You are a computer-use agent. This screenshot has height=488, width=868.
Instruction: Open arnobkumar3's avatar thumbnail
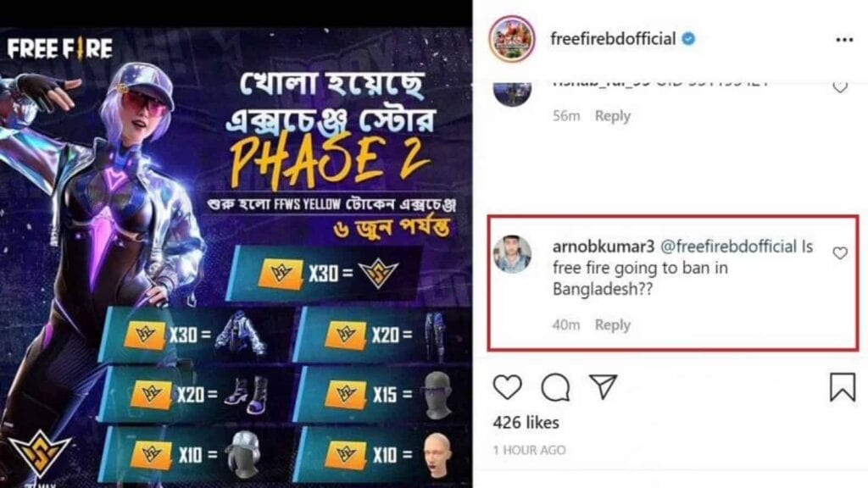[512, 254]
